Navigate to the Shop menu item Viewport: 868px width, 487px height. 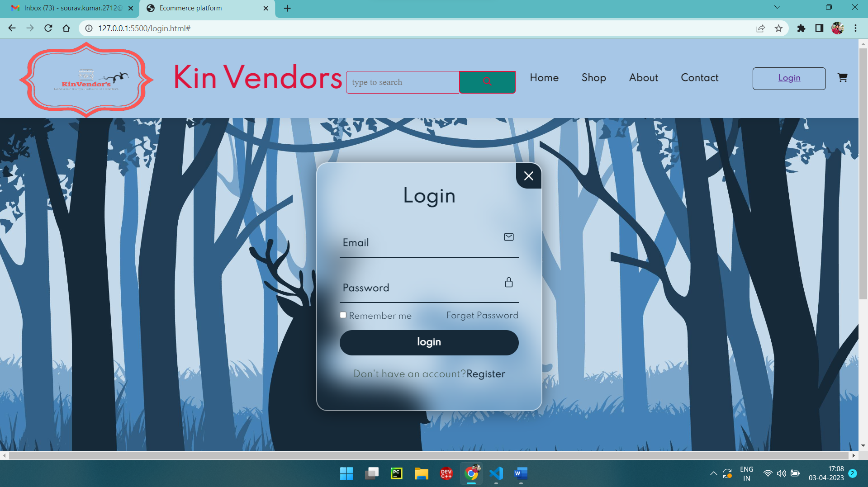(593, 78)
